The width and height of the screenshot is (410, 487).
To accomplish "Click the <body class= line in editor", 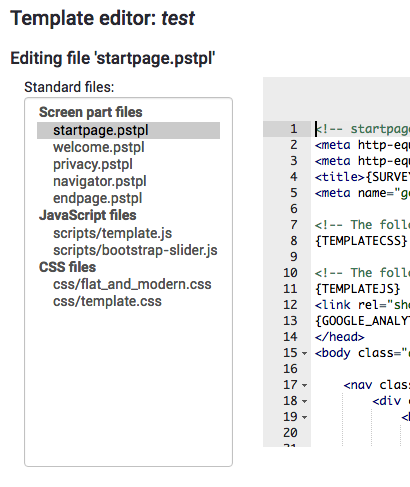I will (362, 353).
